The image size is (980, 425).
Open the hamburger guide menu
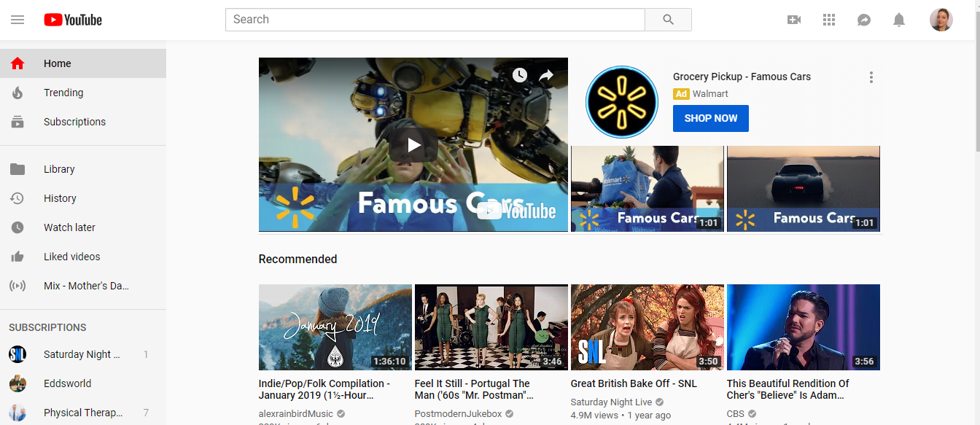pos(17,20)
